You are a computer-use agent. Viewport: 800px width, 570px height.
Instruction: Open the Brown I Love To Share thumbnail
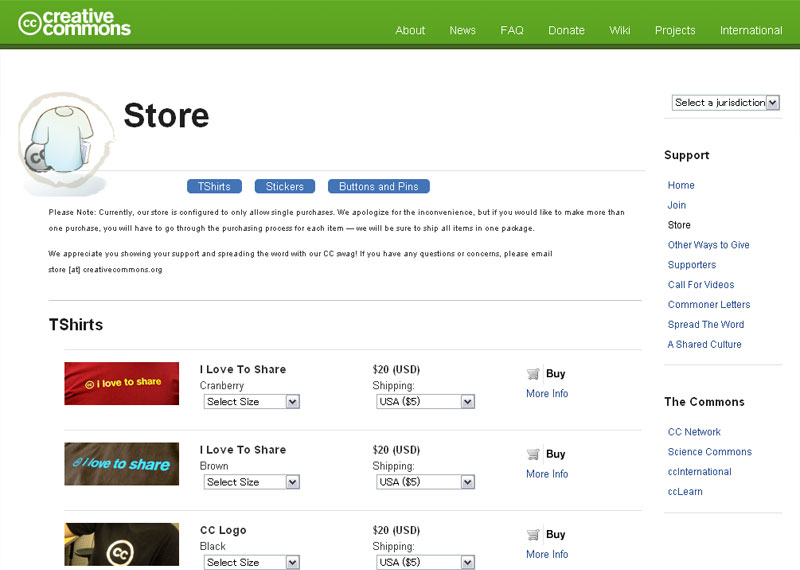click(122, 463)
